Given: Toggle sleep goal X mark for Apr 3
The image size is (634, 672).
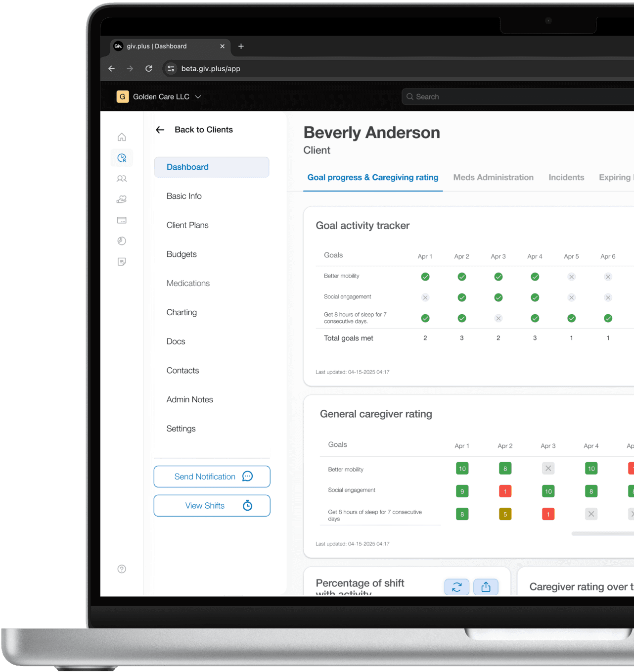Looking at the screenshot, I should 498,318.
